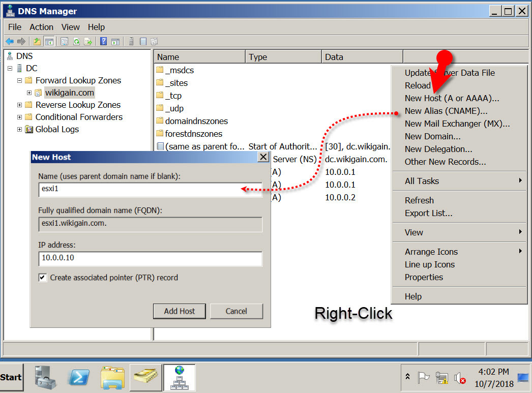The width and height of the screenshot is (532, 393).
Task: Click the DC server icon in tree
Action: click(20, 68)
